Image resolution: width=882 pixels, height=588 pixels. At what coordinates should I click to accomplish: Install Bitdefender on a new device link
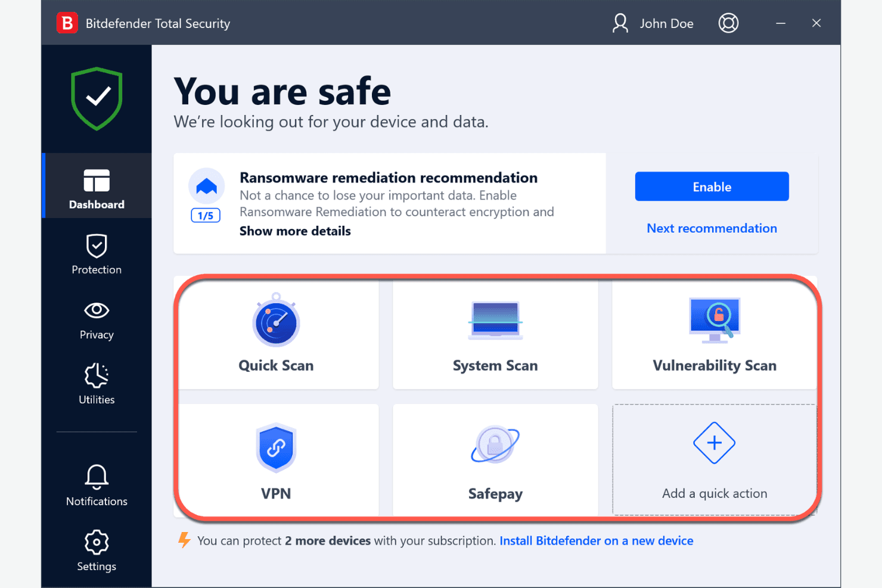597,541
